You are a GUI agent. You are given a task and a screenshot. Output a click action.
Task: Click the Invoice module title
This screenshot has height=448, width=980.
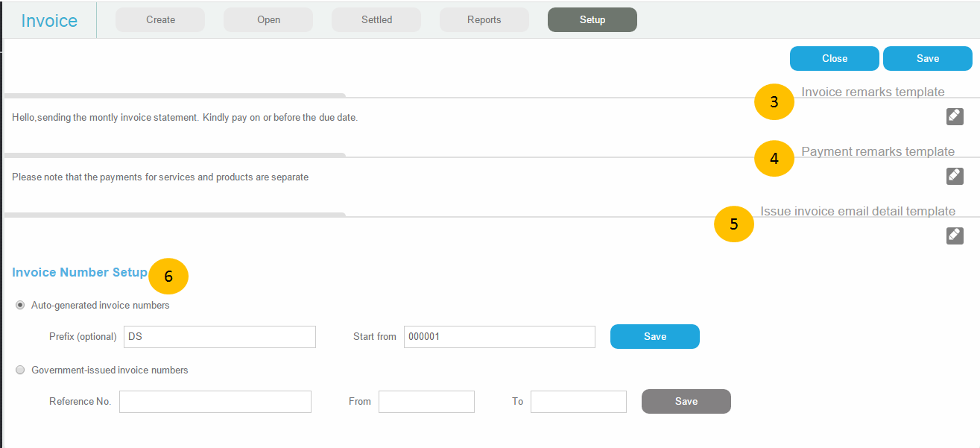coord(49,21)
